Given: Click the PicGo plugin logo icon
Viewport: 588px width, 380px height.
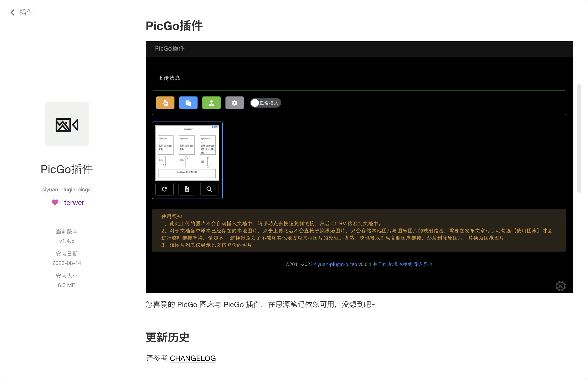Looking at the screenshot, I should pyautogui.click(x=67, y=124).
